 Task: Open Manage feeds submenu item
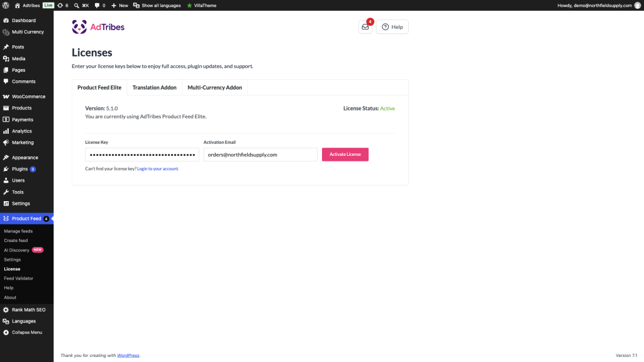point(18,231)
